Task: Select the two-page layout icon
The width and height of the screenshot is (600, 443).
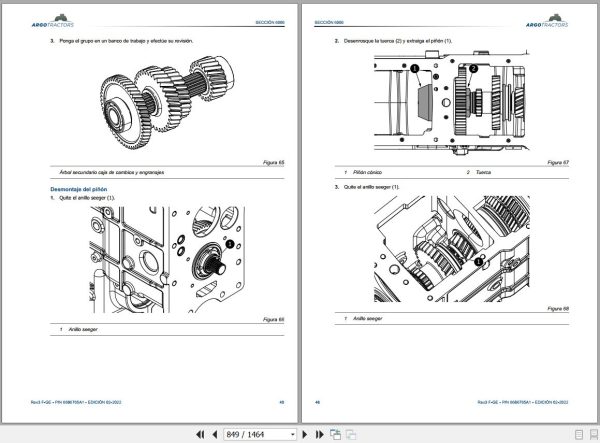Action: tap(593, 434)
